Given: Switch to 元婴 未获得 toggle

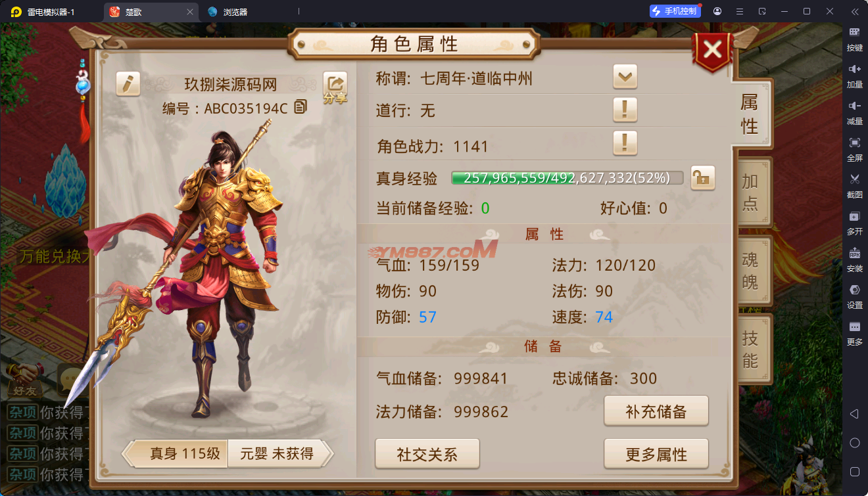Looking at the screenshot, I should (276, 453).
